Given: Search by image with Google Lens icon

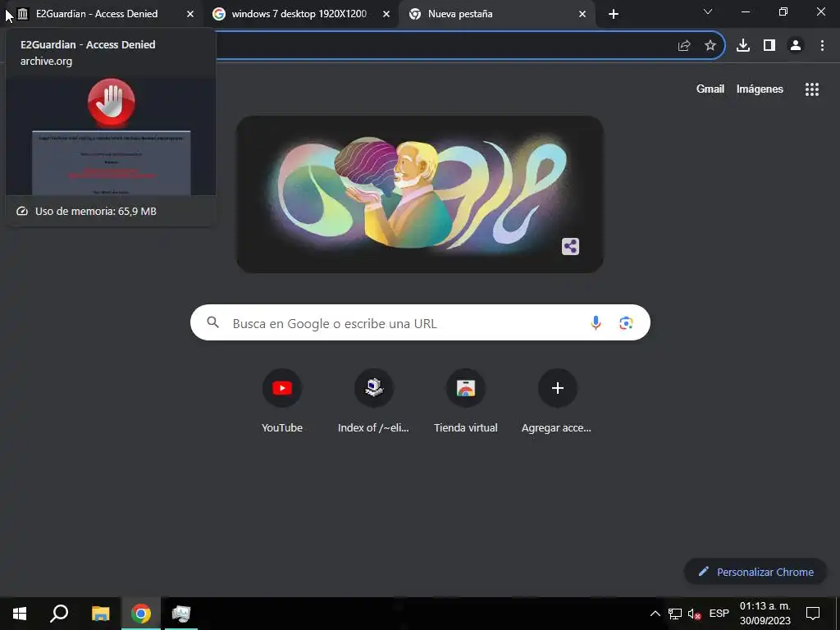Looking at the screenshot, I should pyautogui.click(x=626, y=322).
